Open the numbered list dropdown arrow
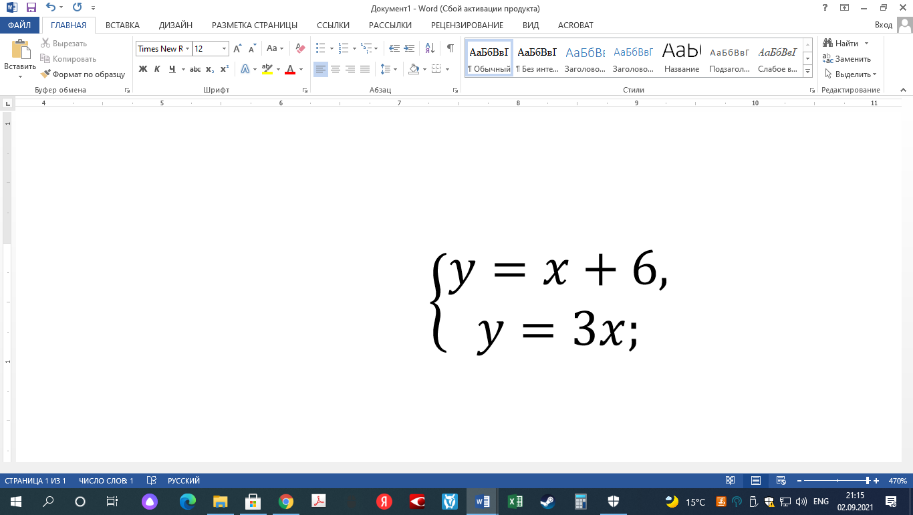This screenshot has height=515, width=913. (x=355, y=49)
